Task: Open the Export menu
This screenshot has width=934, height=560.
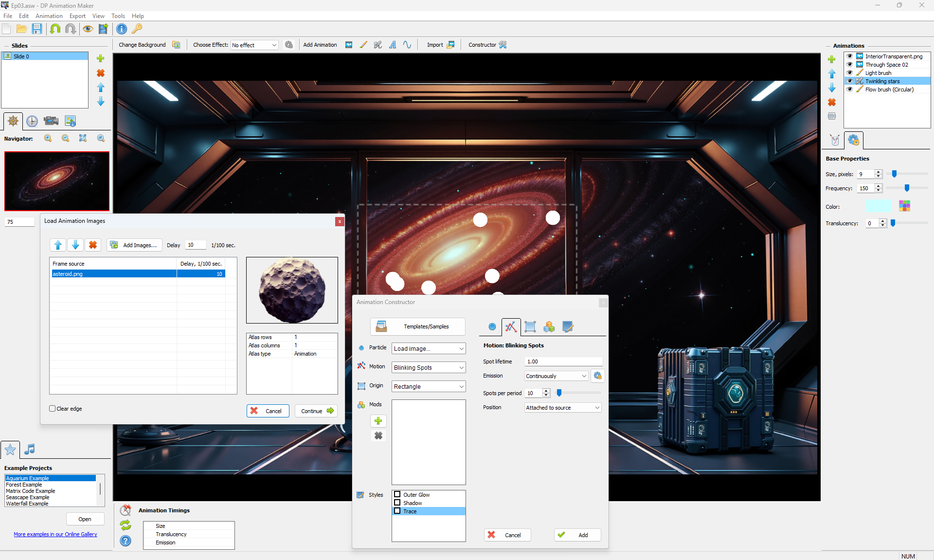Action: 77,16
